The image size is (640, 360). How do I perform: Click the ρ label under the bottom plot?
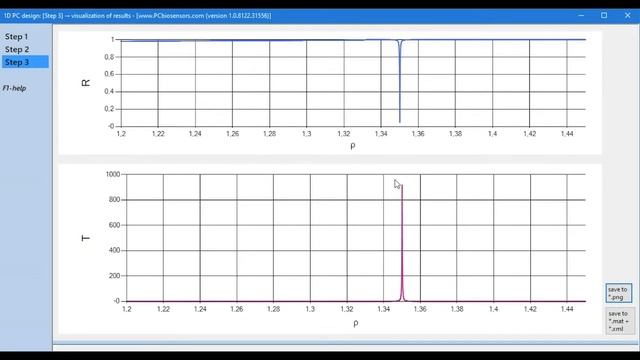pyautogui.click(x=356, y=323)
